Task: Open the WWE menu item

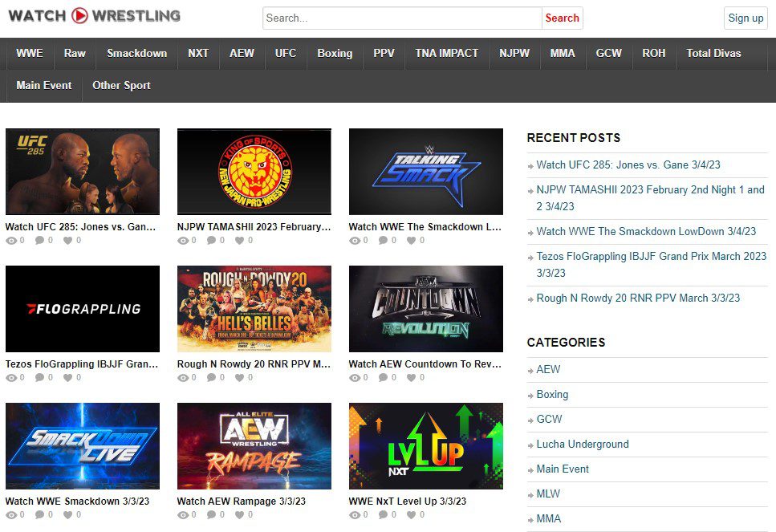Action: pyautogui.click(x=30, y=54)
